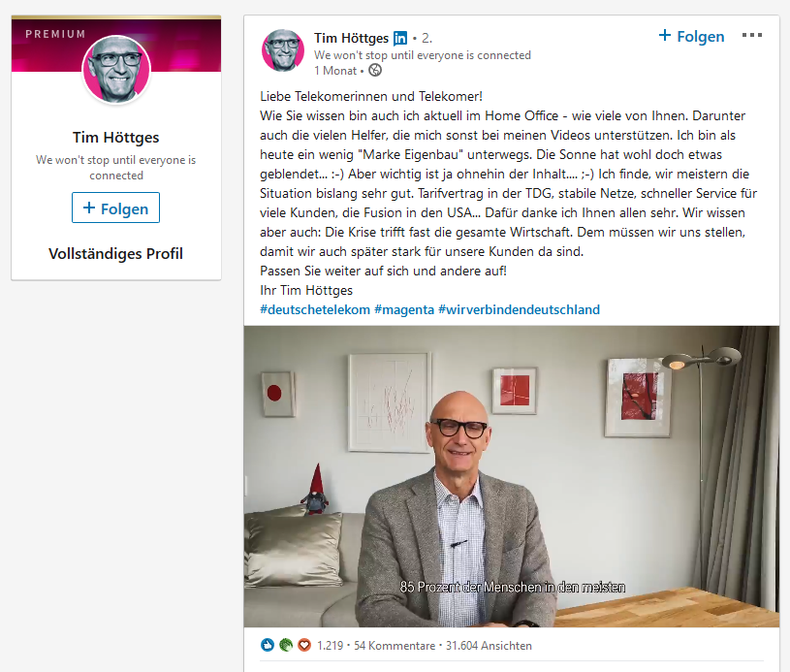Open the #magenta hashtag
The height and width of the screenshot is (672, 790).
tap(404, 309)
